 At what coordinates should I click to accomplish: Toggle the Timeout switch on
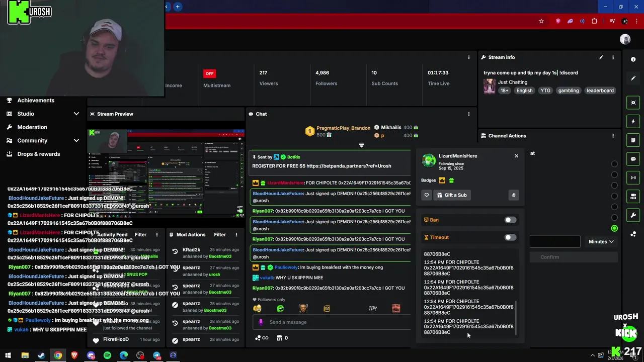coord(510,237)
